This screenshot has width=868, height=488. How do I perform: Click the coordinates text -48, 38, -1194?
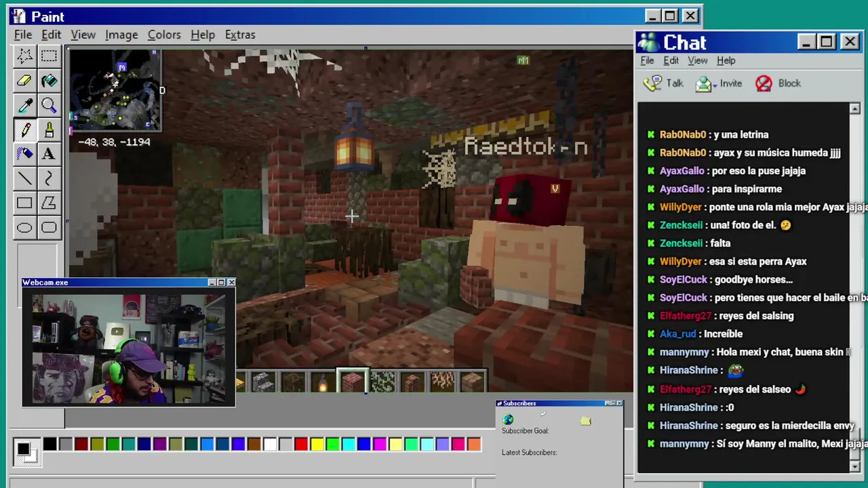click(x=114, y=142)
